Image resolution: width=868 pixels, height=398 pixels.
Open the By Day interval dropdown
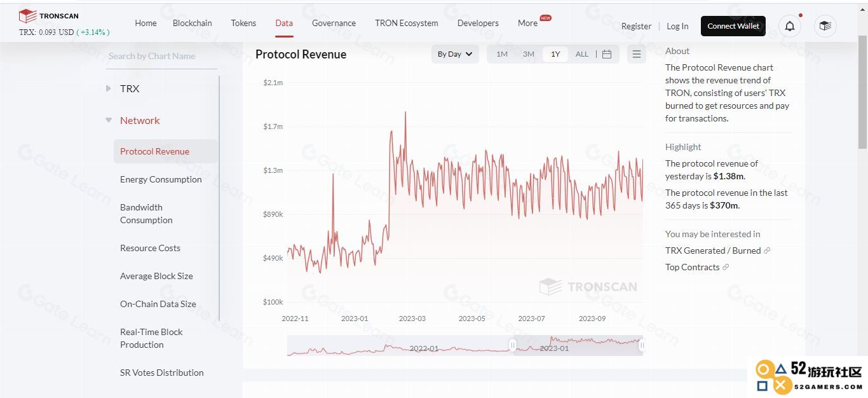point(455,54)
